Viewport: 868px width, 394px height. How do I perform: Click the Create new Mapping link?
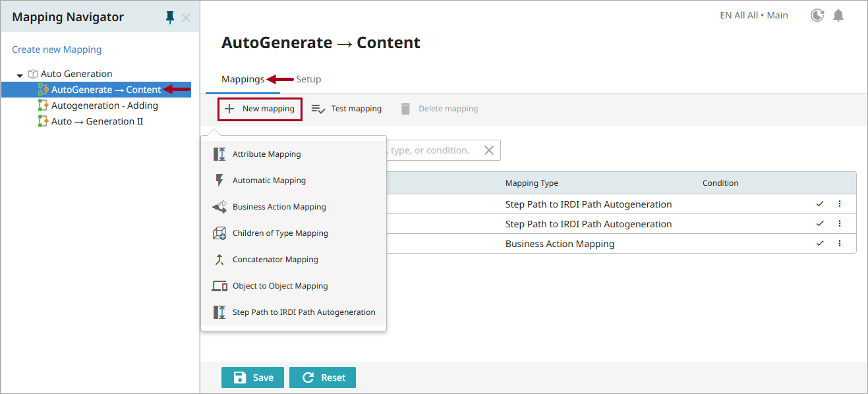pos(57,49)
